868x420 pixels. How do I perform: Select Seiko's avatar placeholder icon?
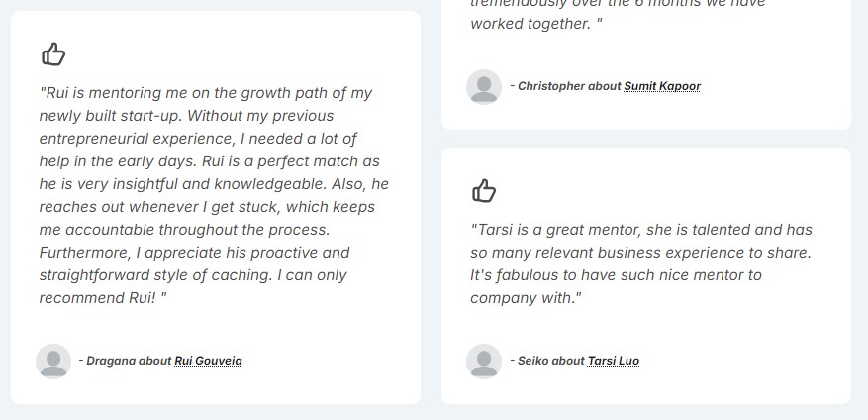tap(484, 362)
